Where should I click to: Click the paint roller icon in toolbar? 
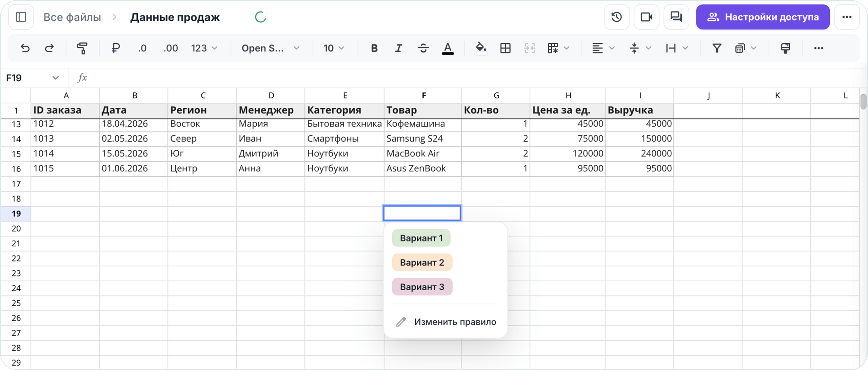(786, 48)
